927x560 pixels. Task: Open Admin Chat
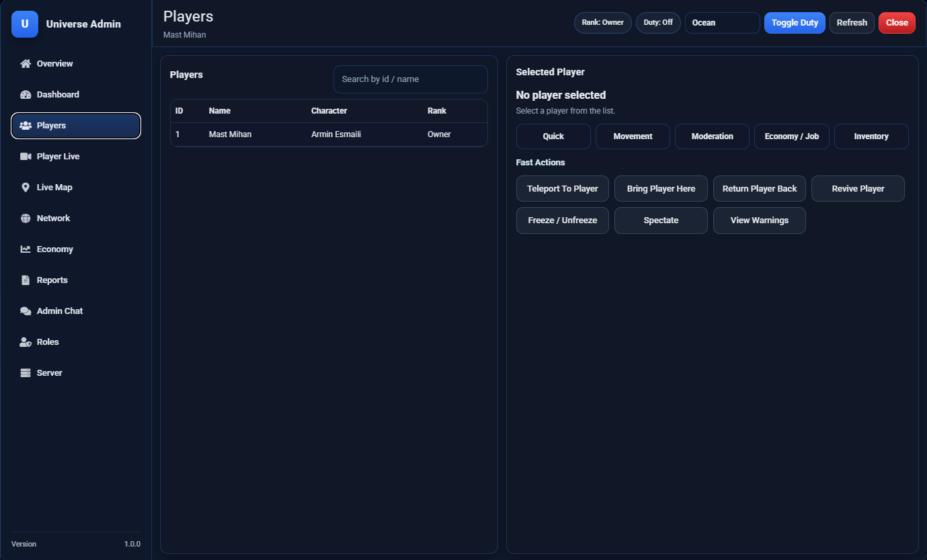[x=76, y=311]
